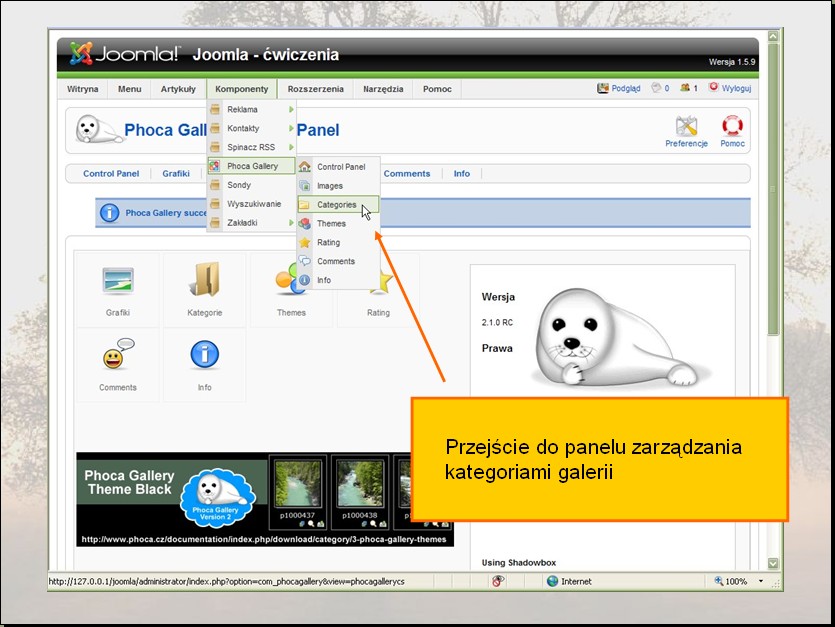Open the Pomoc menu in the menu bar
This screenshot has width=835, height=627.
tap(437, 89)
